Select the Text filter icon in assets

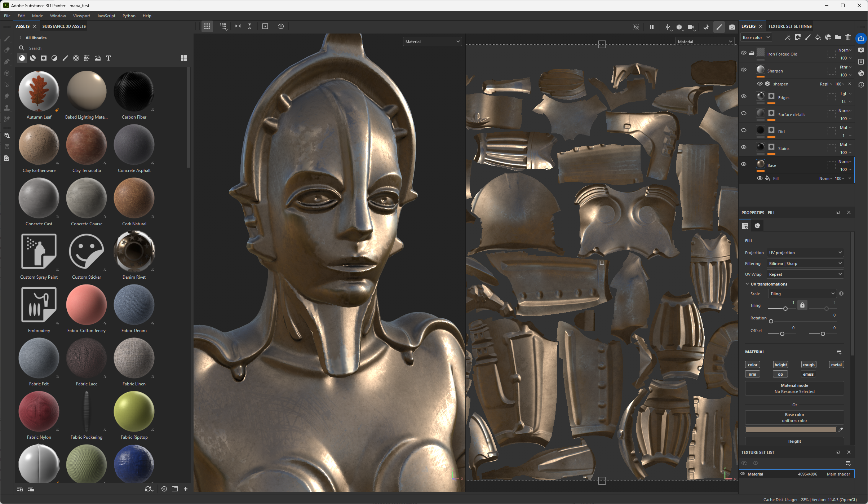click(108, 58)
